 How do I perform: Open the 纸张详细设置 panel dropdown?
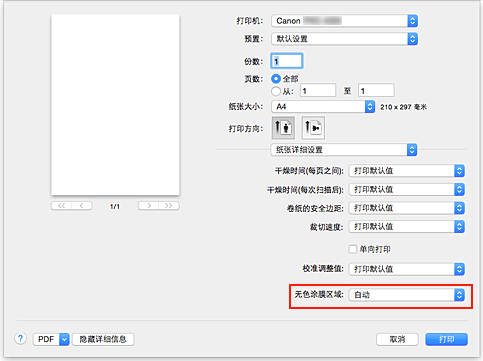[344, 150]
